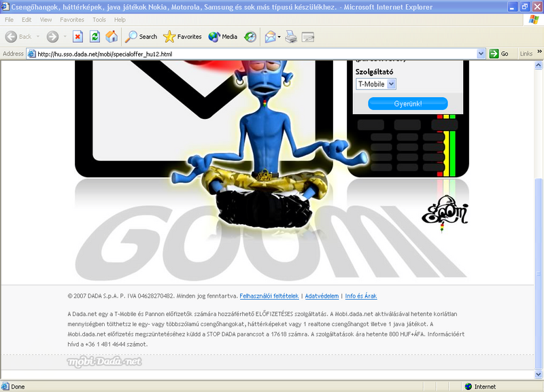
Task: Open the address bar URL dropdown
Action: tap(481, 54)
